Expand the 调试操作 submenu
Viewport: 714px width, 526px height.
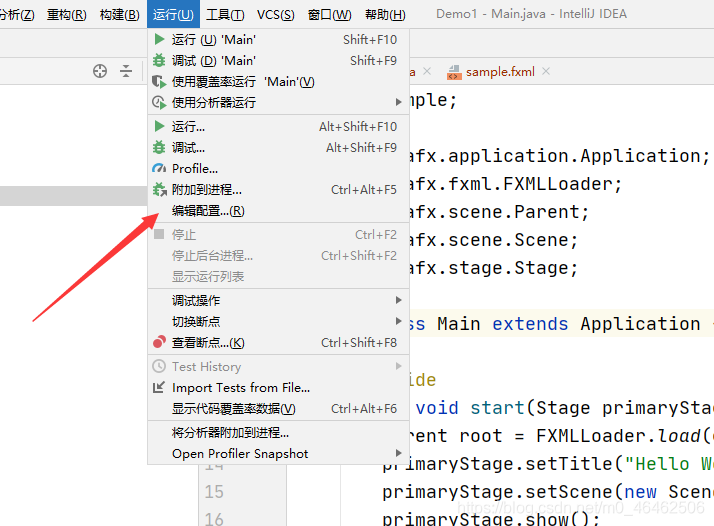pos(399,300)
